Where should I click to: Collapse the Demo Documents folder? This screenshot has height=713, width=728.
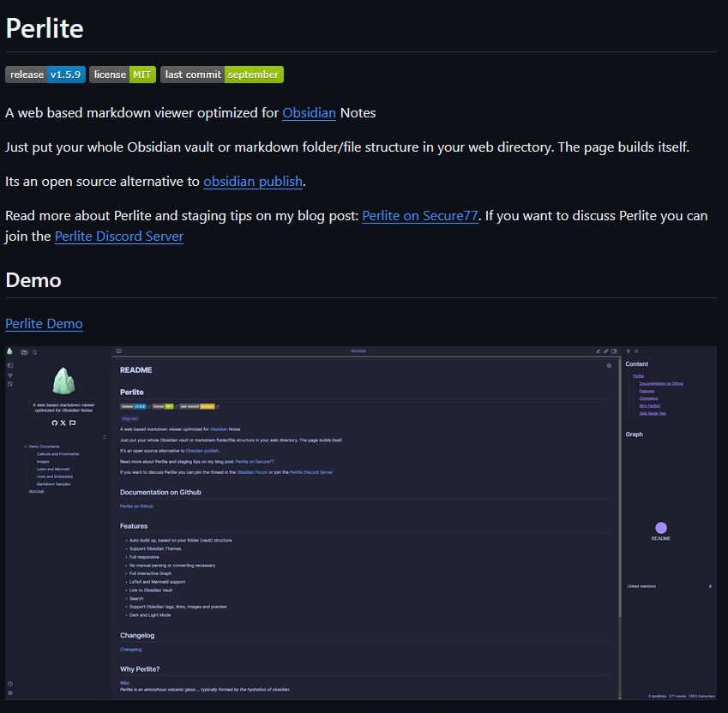click(x=27, y=446)
